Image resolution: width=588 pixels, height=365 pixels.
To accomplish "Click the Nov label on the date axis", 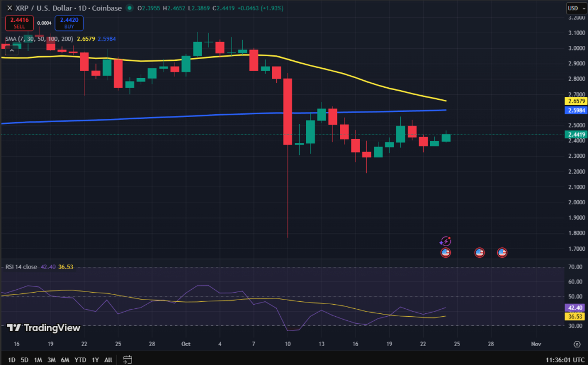I will click(x=536, y=344).
